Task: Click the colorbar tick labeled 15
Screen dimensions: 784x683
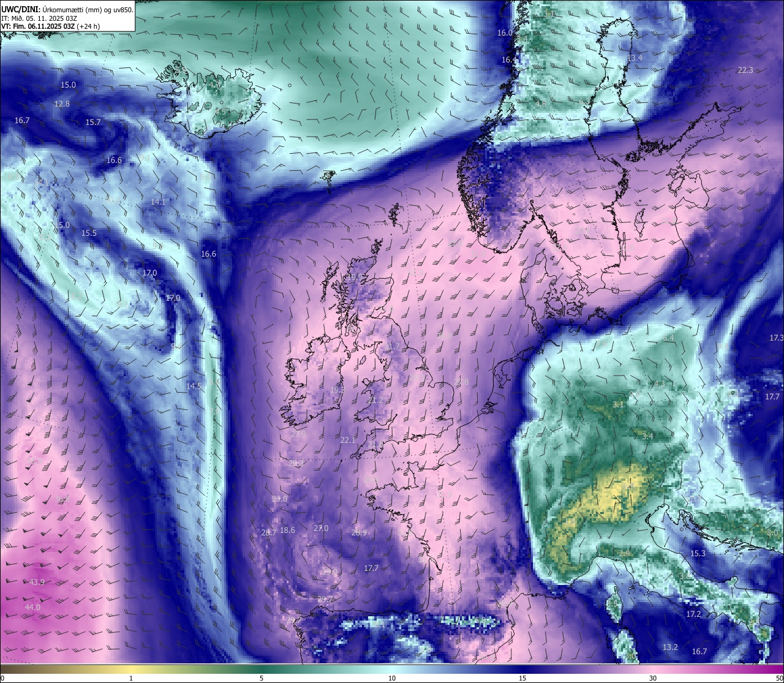Action: tap(522, 678)
